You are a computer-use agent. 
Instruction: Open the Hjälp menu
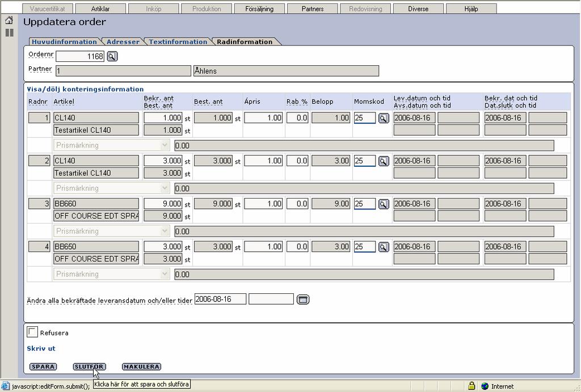point(471,9)
